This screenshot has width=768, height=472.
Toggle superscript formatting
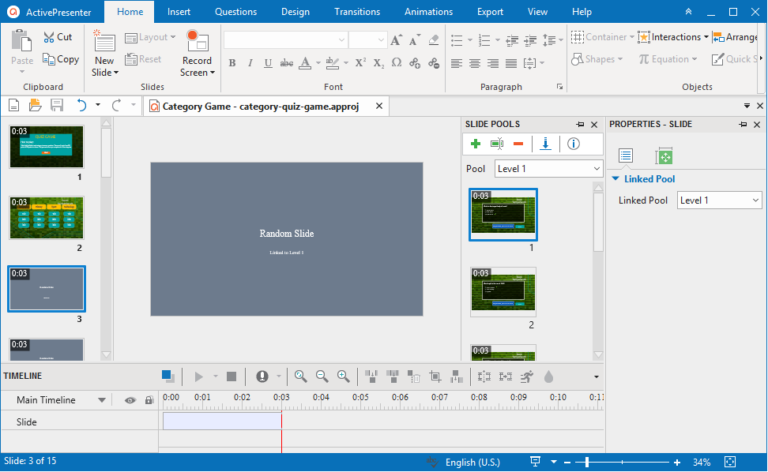360,63
